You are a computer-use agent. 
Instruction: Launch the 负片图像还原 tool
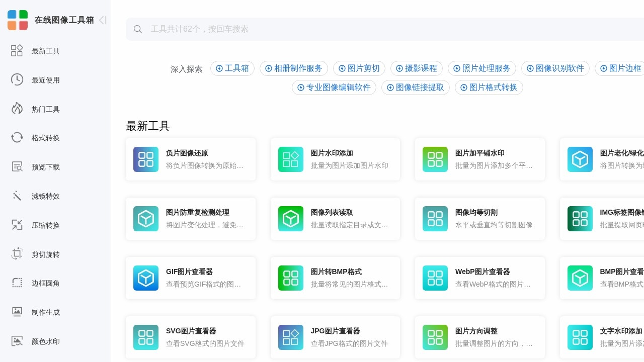click(x=191, y=159)
